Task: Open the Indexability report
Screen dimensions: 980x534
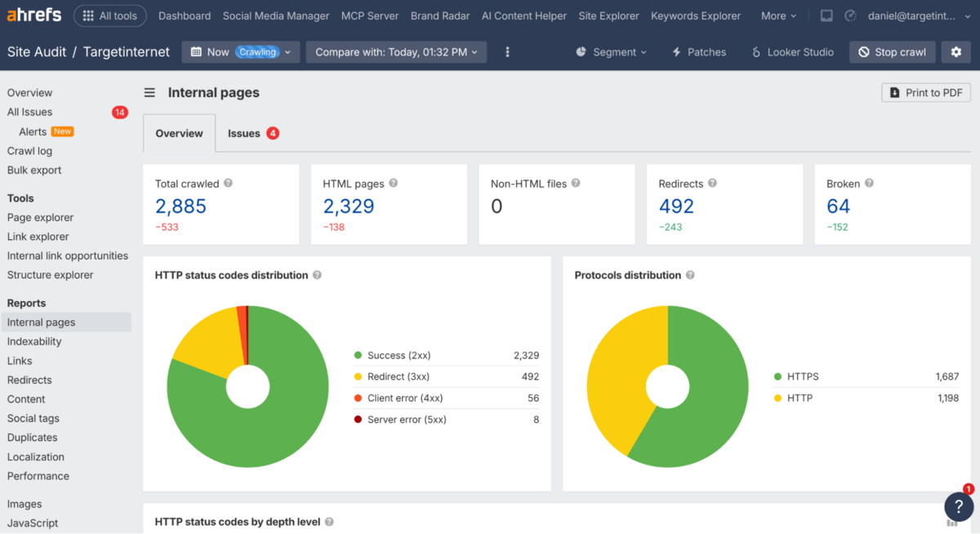Action: coord(34,341)
